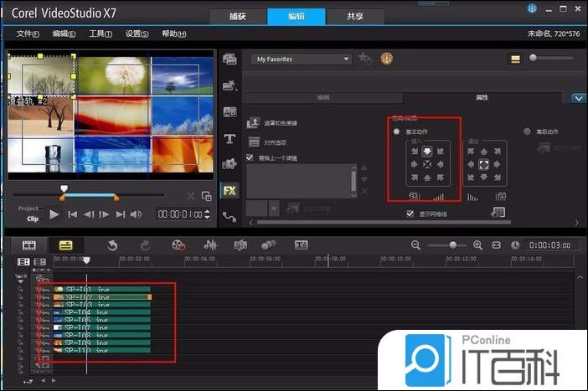Open the Subtitle Editor icon
Image resolution: width=588 pixels, height=391 pixels.
tap(302, 245)
